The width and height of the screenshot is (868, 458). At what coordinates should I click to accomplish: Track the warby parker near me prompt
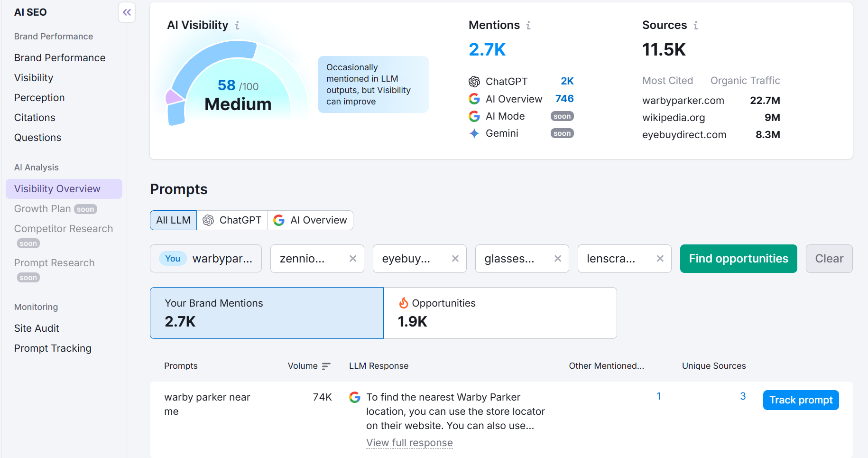801,400
